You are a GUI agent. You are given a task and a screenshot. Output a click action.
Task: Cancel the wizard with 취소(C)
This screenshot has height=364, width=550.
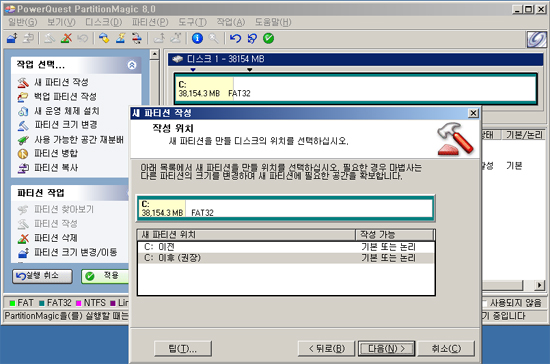[x=446, y=349]
